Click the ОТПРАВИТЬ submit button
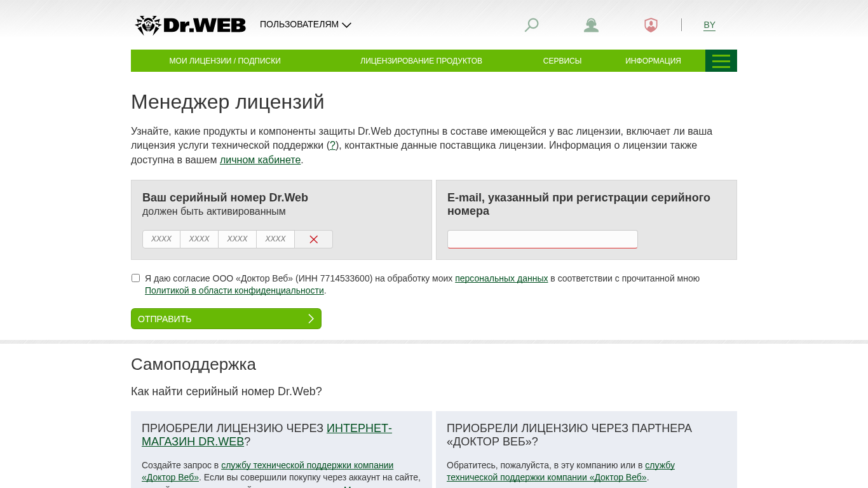 point(226,318)
